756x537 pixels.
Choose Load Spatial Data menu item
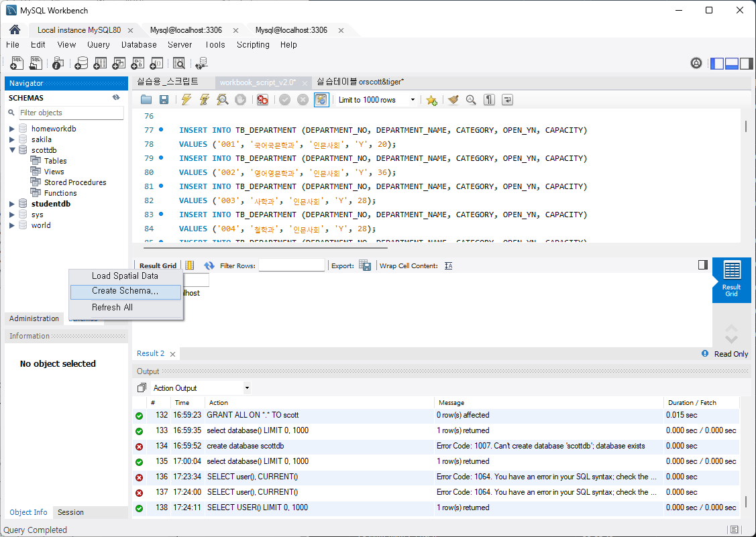125,276
